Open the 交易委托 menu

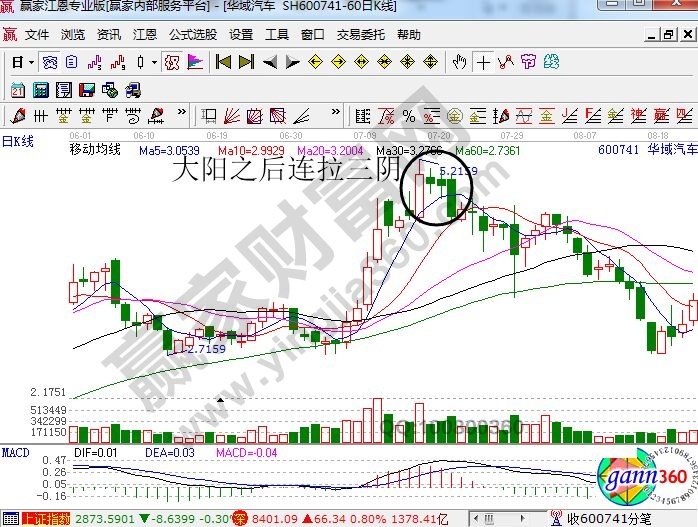pyautogui.click(x=360, y=35)
